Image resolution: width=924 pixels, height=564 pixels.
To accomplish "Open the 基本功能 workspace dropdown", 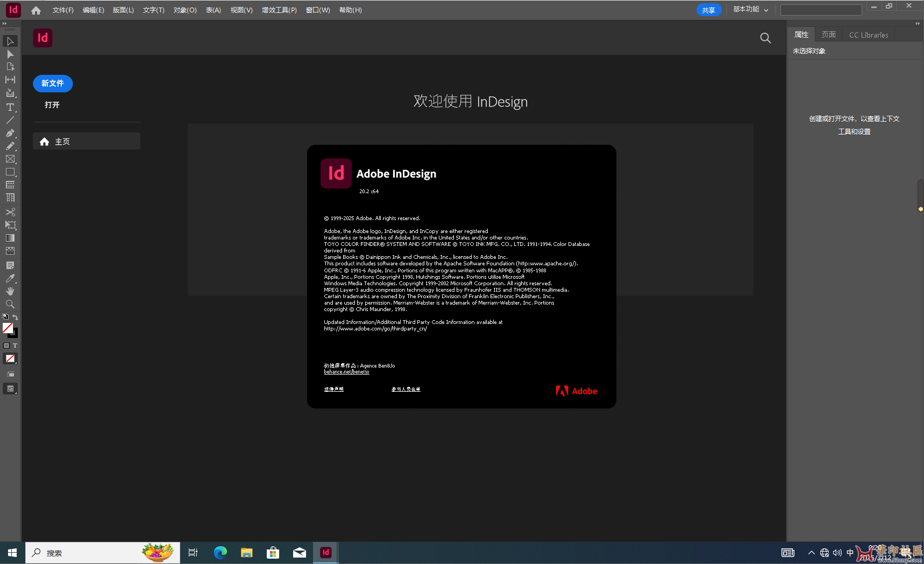I will (751, 10).
